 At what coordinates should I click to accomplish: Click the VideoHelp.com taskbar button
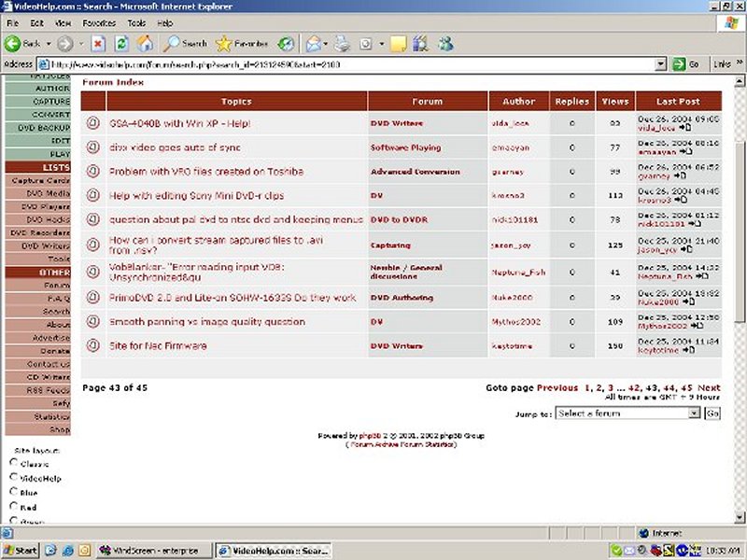[x=274, y=551]
